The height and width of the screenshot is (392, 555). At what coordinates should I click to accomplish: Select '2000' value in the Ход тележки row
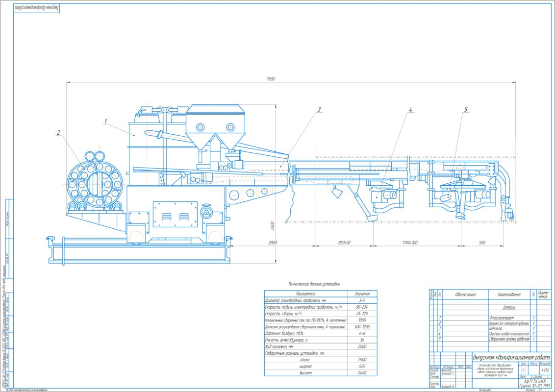(x=362, y=347)
